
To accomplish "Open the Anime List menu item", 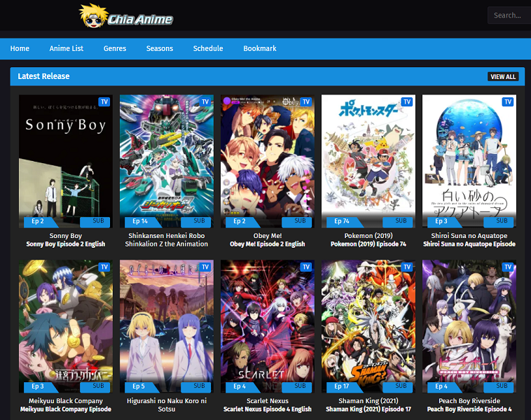I will (67, 48).
